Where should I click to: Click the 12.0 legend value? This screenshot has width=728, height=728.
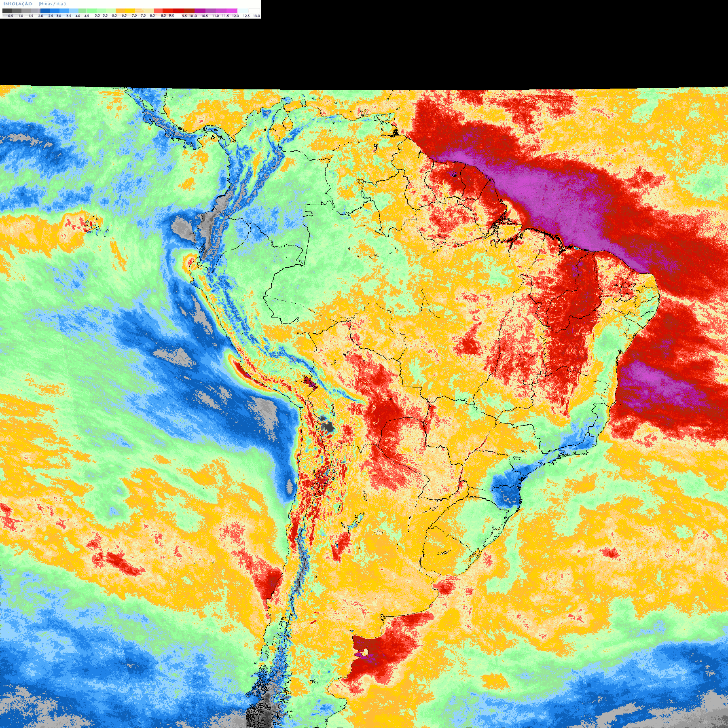(x=235, y=16)
